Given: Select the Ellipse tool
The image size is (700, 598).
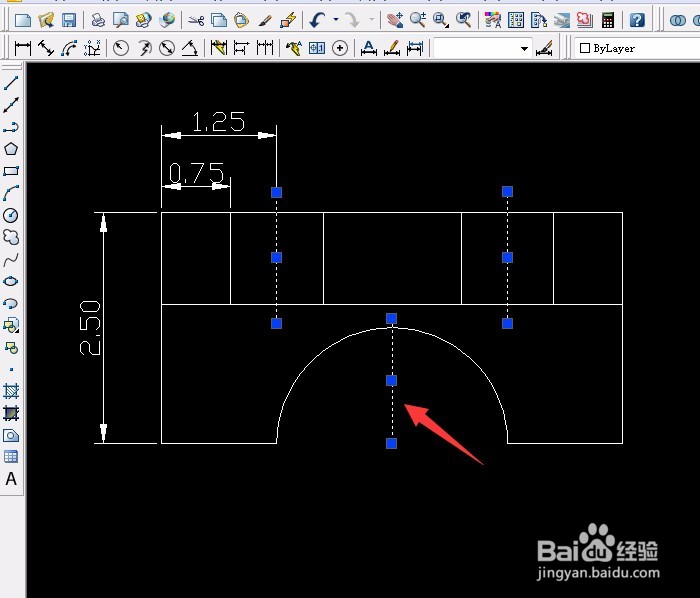Looking at the screenshot, I should 11,281.
